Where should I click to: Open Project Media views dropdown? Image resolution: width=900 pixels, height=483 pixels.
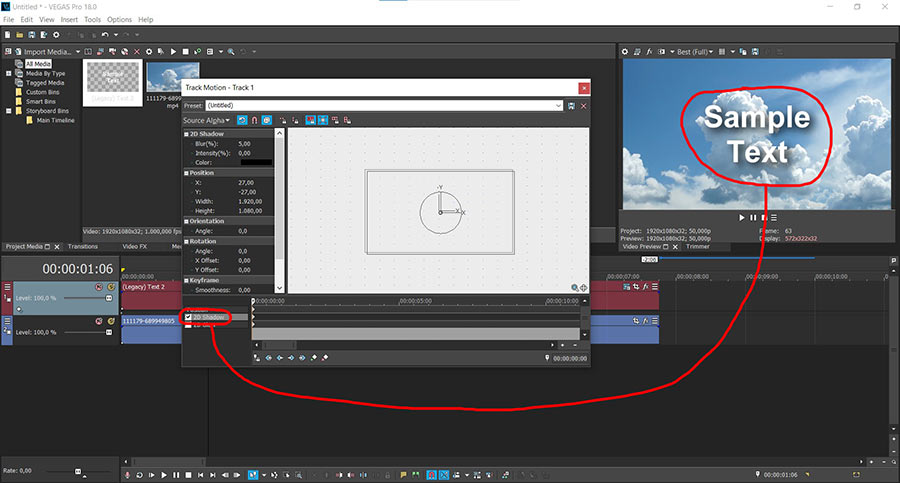tap(220, 52)
